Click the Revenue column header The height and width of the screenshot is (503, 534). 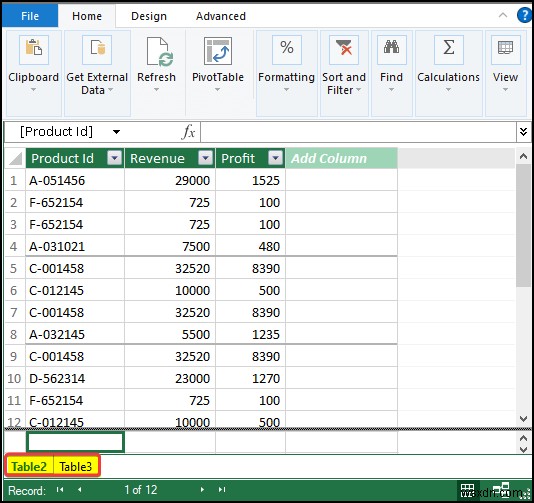point(170,158)
